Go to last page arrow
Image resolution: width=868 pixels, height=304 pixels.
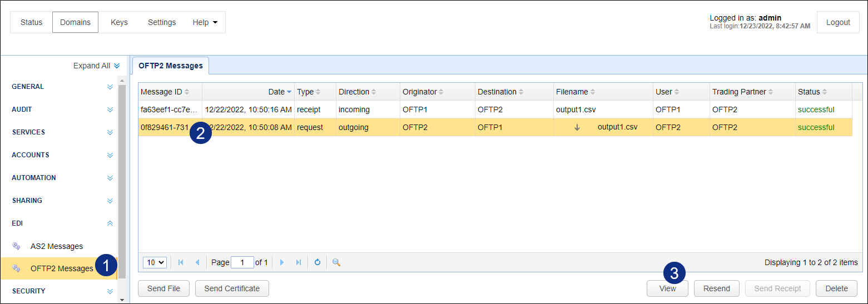pos(299,262)
